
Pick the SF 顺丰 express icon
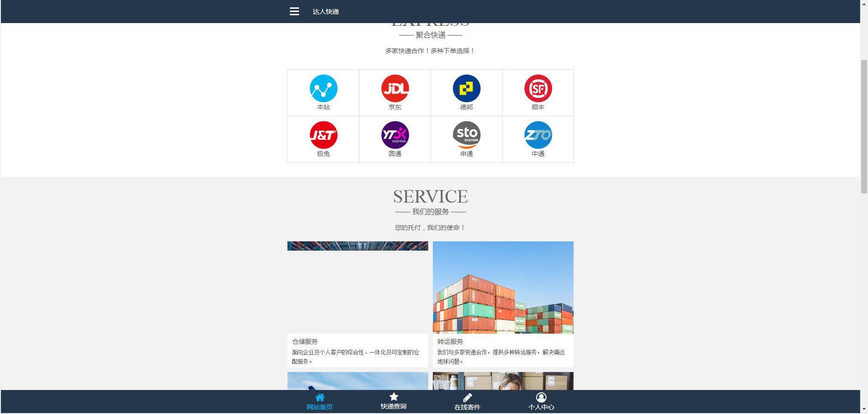[x=538, y=89]
